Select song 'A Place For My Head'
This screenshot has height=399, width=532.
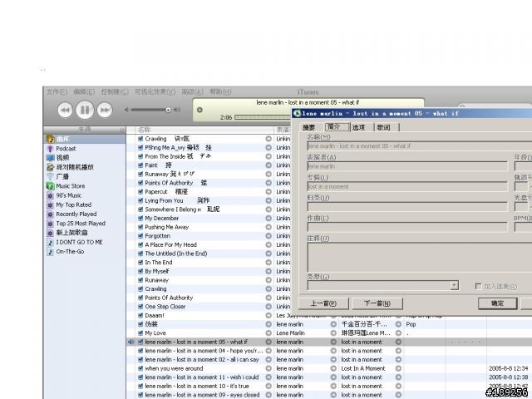click(x=170, y=244)
